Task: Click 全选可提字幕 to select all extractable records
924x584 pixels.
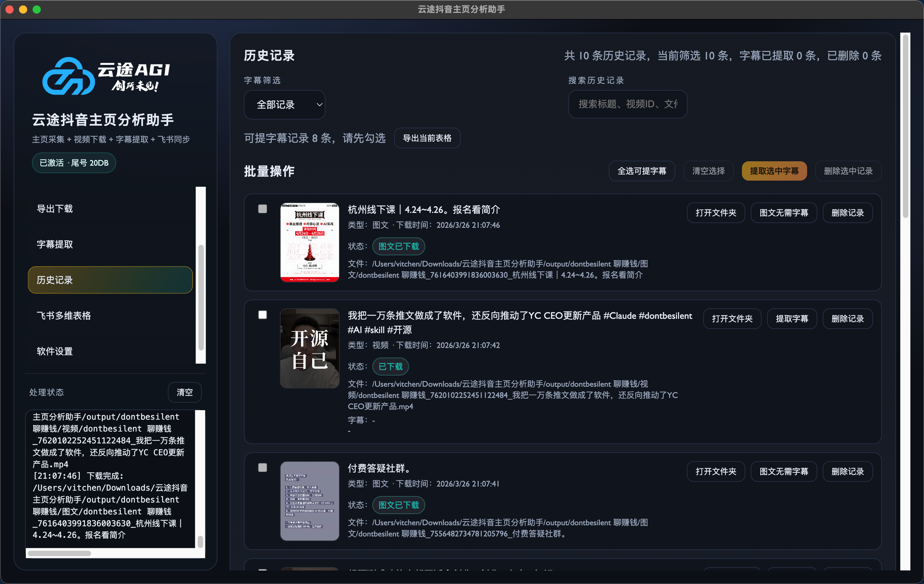Action: coord(642,171)
